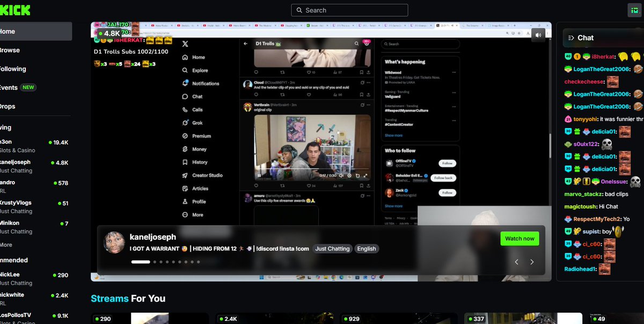This screenshot has height=324, width=644.
Task: Click Explore icon in streamed X sidebar
Action: (185, 70)
